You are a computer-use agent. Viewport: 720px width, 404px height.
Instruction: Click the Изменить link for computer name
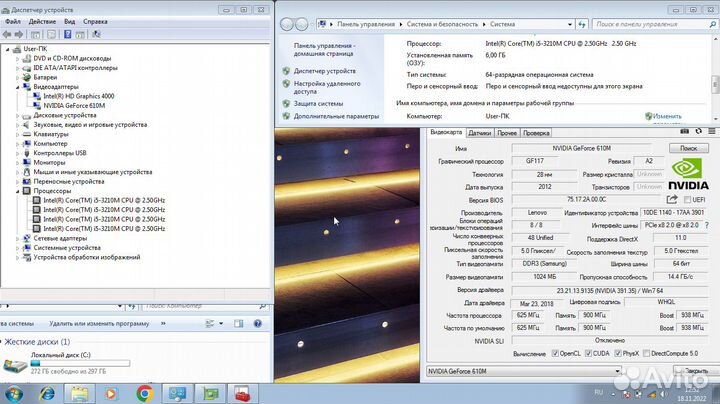point(667,117)
